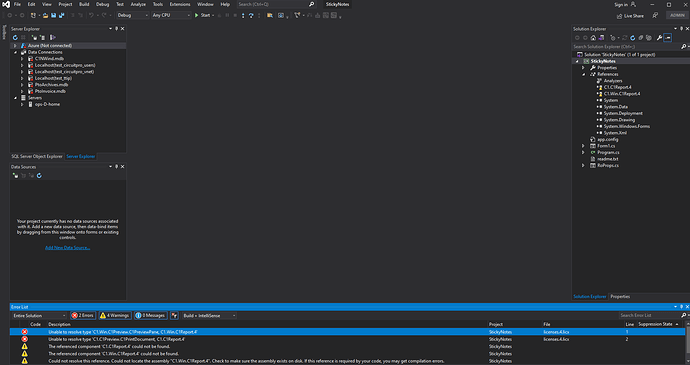Toggle the 4 Warnings filter
The height and width of the screenshot is (365, 690).
coord(115,315)
